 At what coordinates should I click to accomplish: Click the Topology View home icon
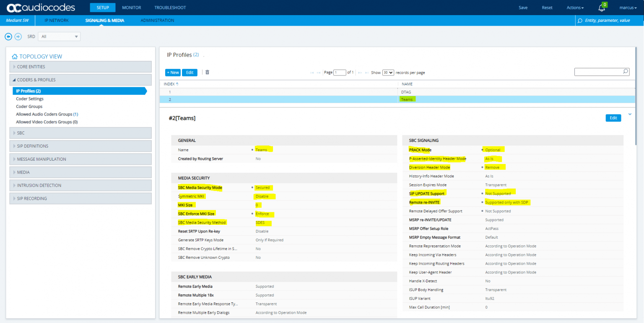pyautogui.click(x=14, y=56)
